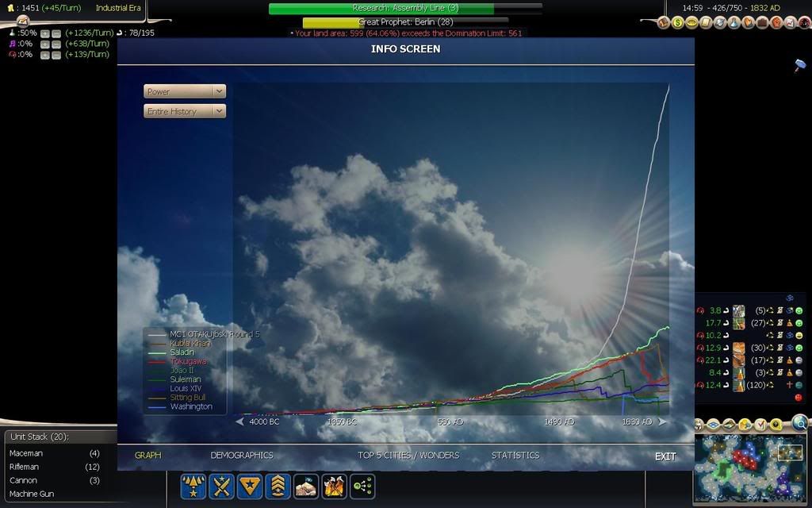Toggle Kublai Khan line in legend

tap(180, 343)
